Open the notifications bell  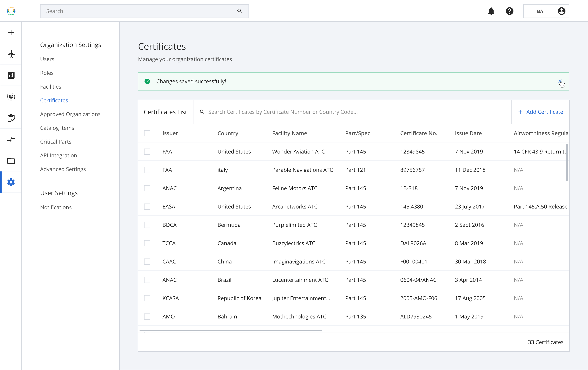491,11
